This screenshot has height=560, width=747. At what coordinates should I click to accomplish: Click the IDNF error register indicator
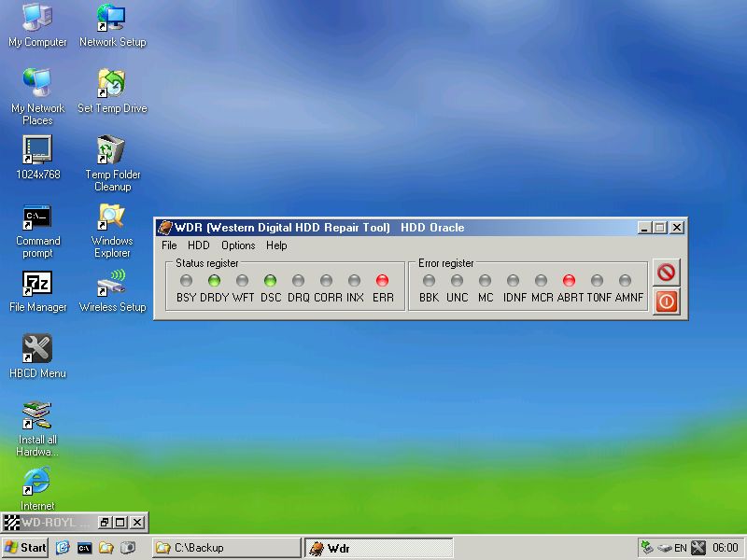[513, 281]
